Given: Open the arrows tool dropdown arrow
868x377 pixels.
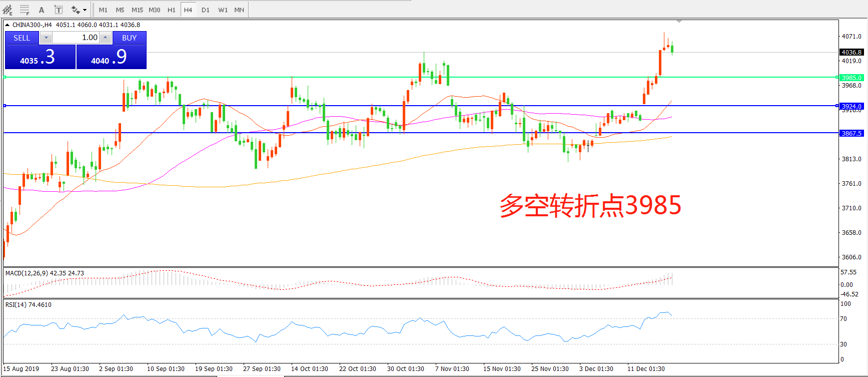Looking at the screenshot, I should (85, 10).
